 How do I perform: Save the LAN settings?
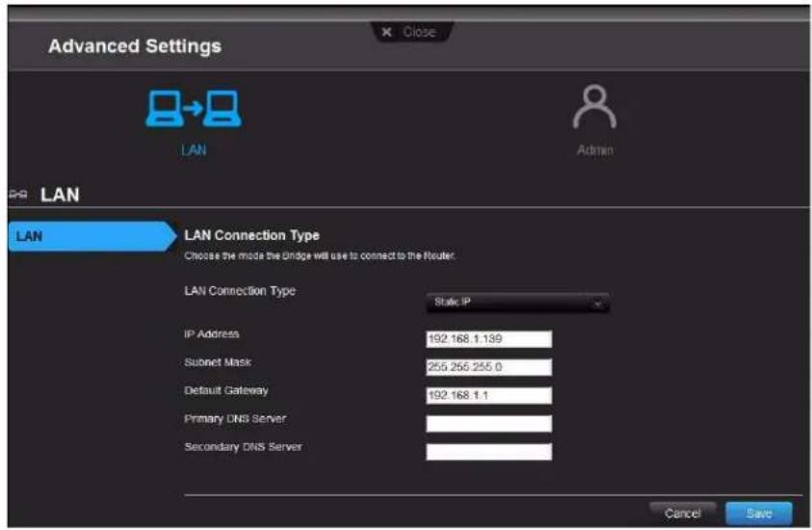759,513
